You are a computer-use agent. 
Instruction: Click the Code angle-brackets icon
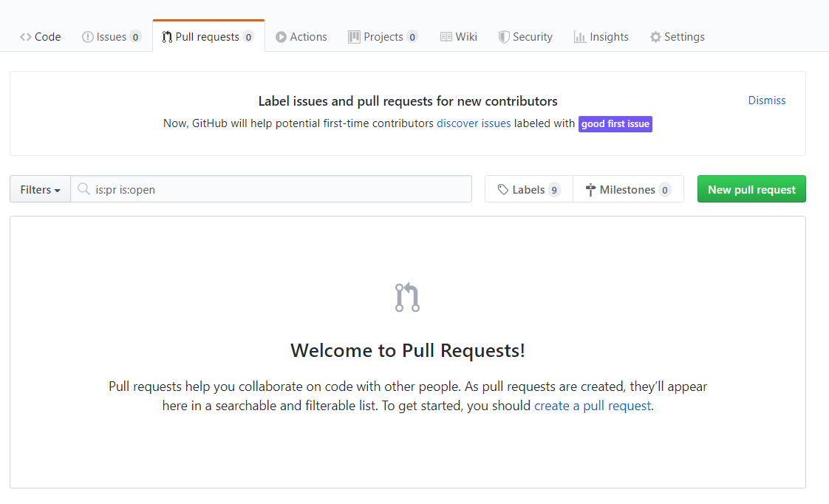click(x=25, y=37)
